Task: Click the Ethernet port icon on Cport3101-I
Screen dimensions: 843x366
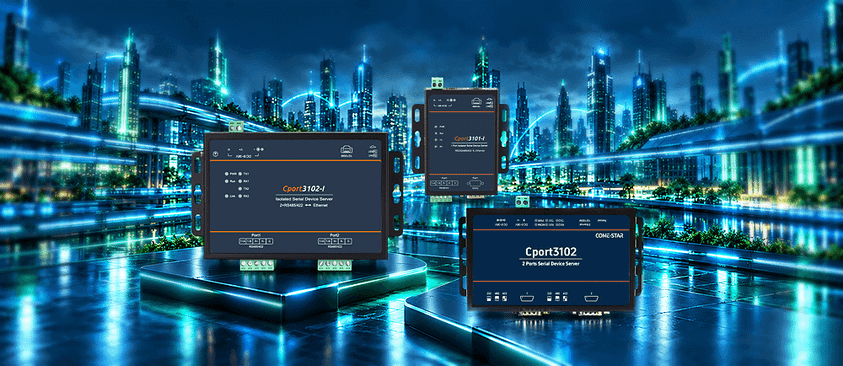Action: [x=476, y=101]
